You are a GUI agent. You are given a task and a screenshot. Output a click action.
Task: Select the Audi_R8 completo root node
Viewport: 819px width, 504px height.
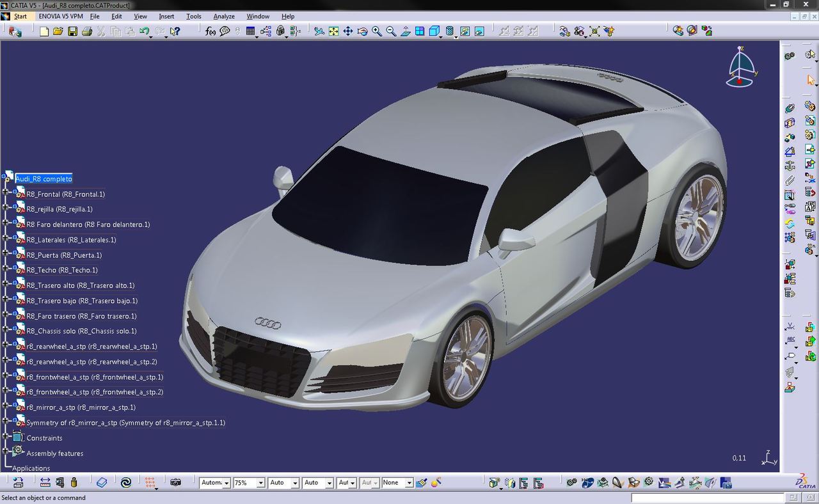pos(44,178)
